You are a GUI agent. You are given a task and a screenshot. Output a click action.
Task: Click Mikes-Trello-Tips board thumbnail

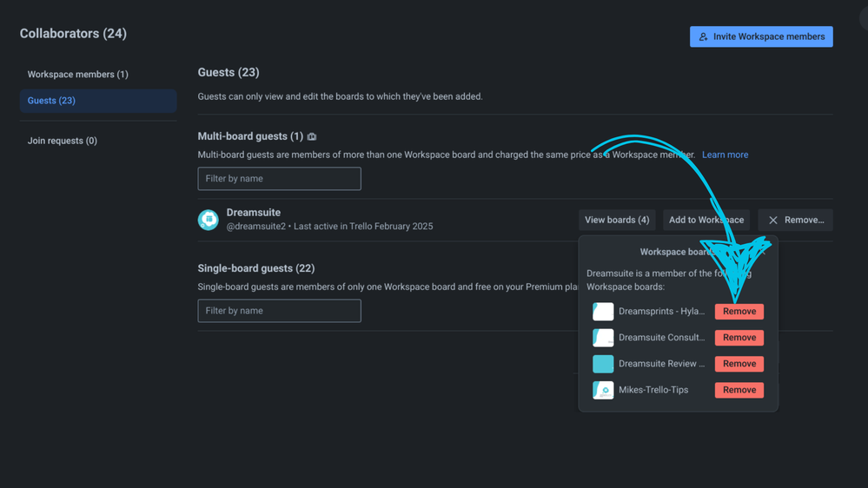click(603, 390)
